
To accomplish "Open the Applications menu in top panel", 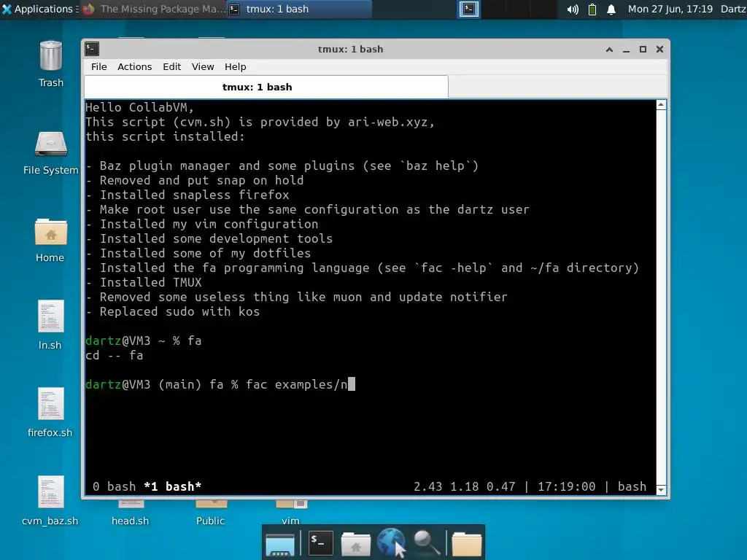I will click(x=39, y=9).
